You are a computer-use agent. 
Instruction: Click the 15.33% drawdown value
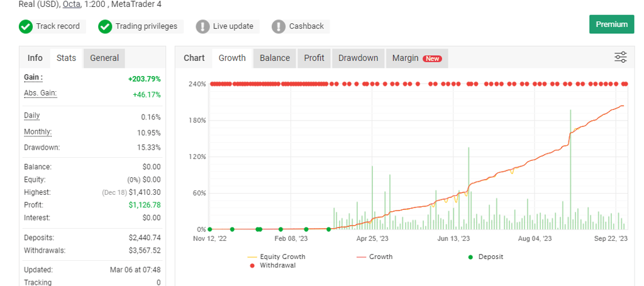click(x=148, y=147)
